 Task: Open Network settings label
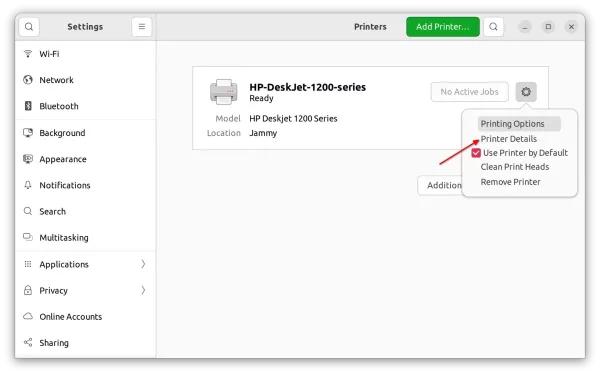click(x=56, y=80)
